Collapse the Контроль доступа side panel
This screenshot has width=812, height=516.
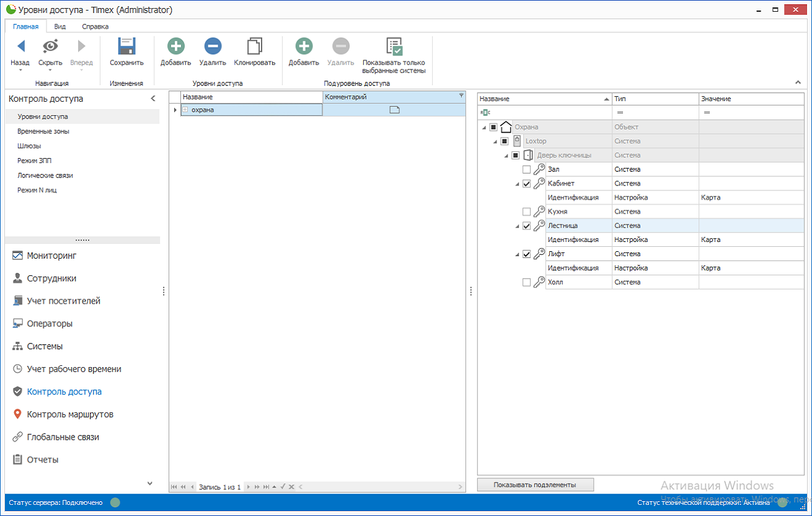click(x=153, y=99)
